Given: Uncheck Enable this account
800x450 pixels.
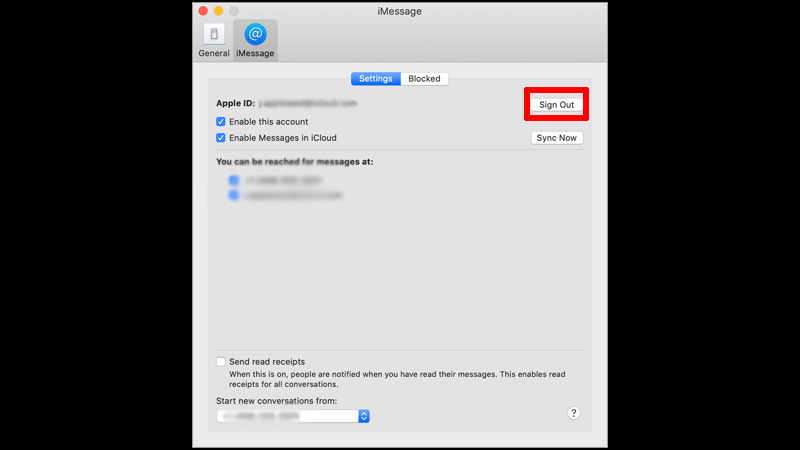Looking at the screenshot, I should point(220,121).
